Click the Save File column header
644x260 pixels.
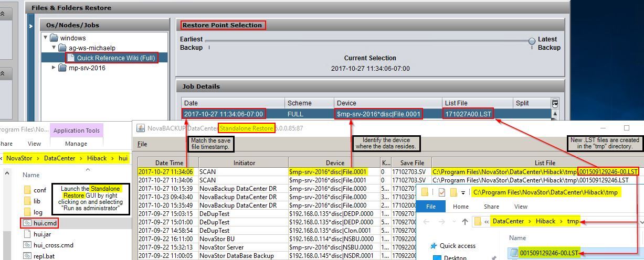pyautogui.click(x=411, y=162)
